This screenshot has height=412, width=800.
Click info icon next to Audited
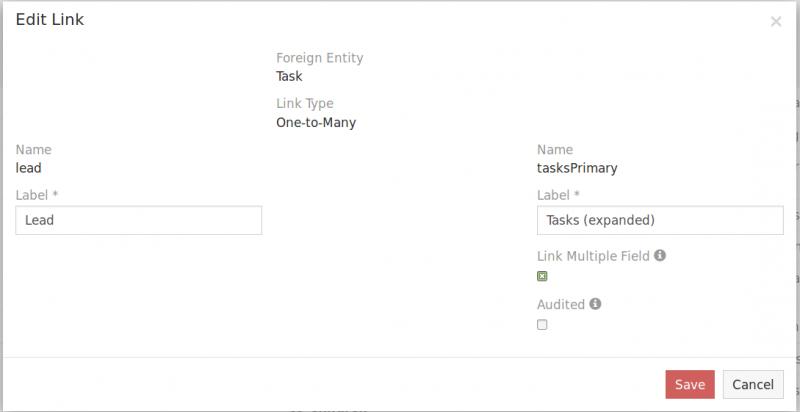[x=595, y=304]
